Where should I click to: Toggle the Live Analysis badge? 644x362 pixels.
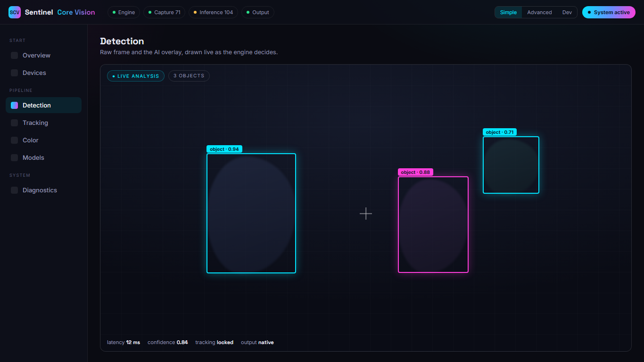pyautogui.click(x=136, y=76)
